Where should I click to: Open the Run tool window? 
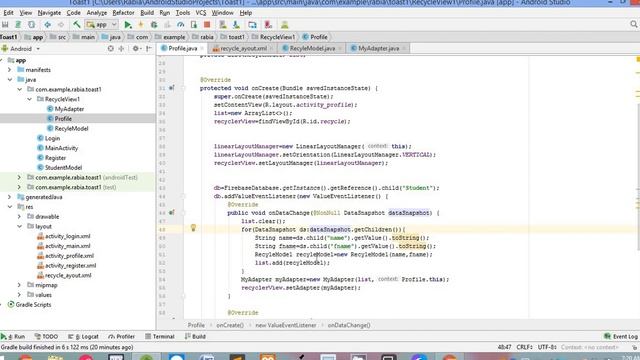click(x=13, y=337)
